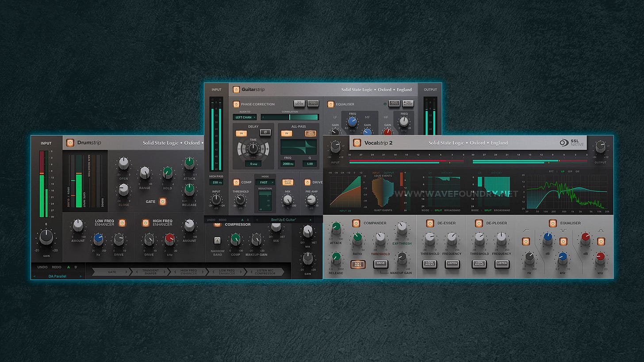
Task: Toggle De-Esser power in Vocalstrip 2
Action: [429, 223]
